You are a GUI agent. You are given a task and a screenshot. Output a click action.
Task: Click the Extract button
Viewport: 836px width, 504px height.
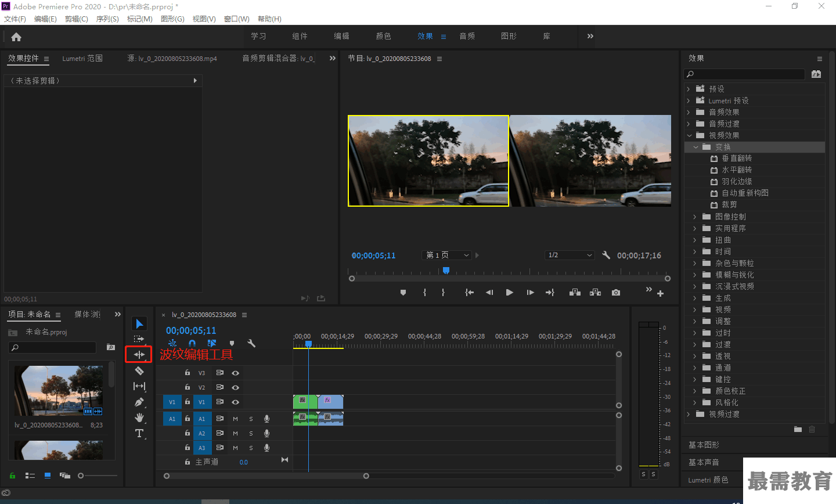tap(595, 293)
